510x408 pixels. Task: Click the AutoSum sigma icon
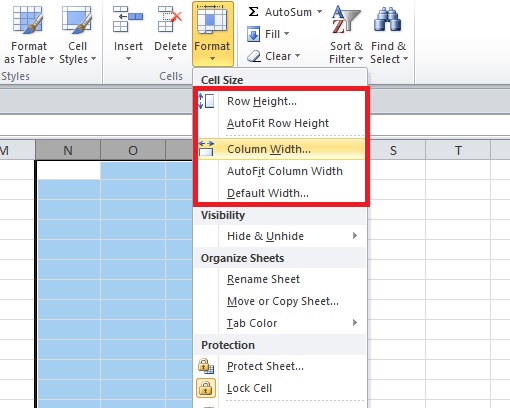pos(253,12)
